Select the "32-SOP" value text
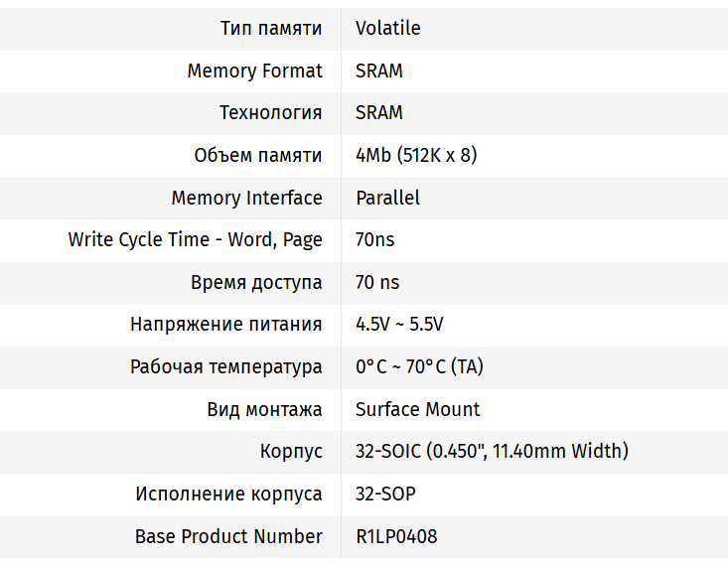The image size is (728, 564). tap(385, 493)
